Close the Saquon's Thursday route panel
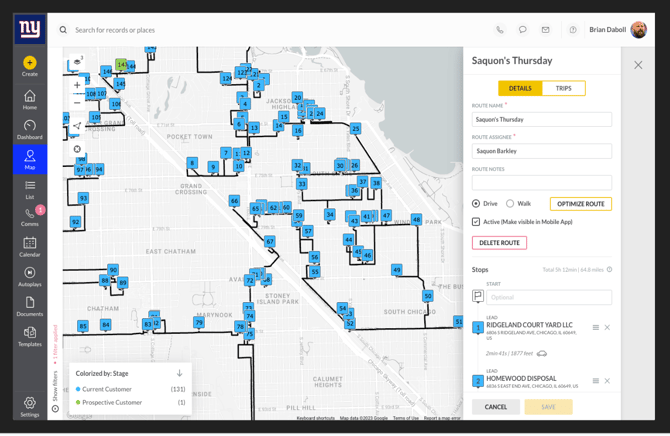Screen dimensions: 670x436 pyautogui.click(x=638, y=65)
